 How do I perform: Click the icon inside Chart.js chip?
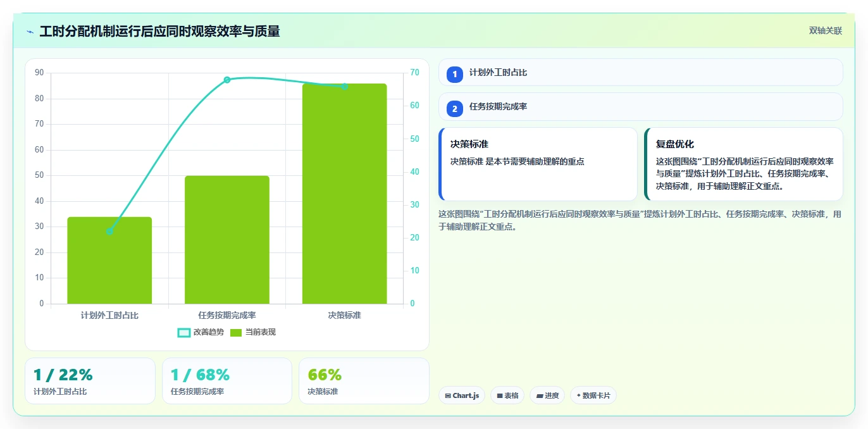[448, 396]
